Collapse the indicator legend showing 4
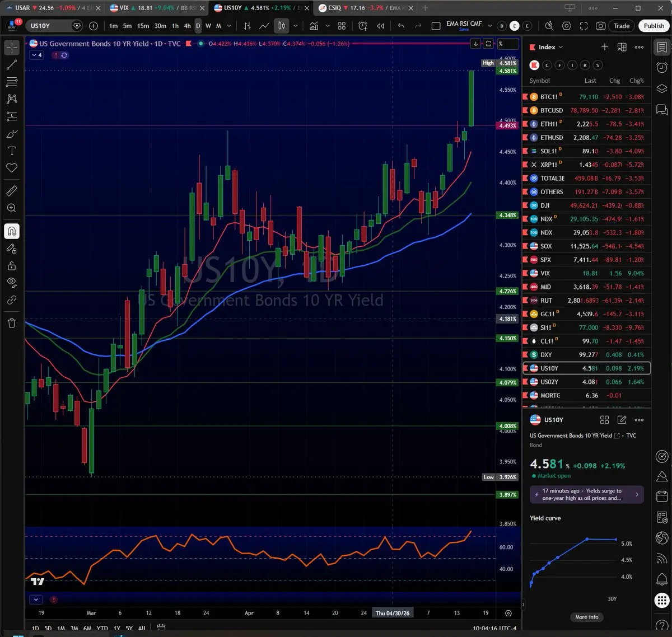The height and width of the screenshot is (637, 672). (x=36, y=55)
